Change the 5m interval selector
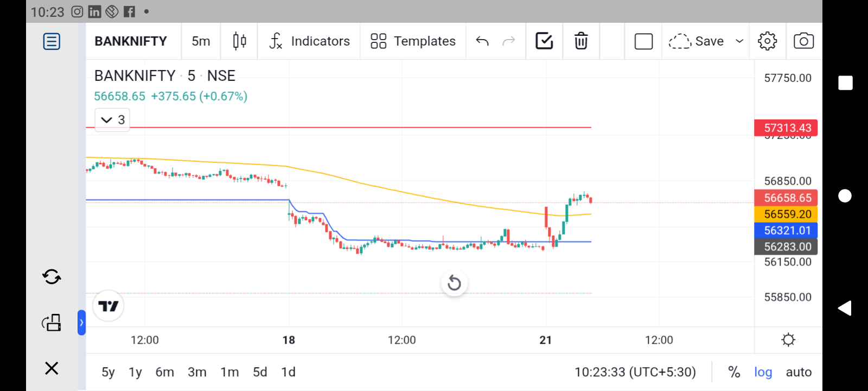 tap(201, 41)
